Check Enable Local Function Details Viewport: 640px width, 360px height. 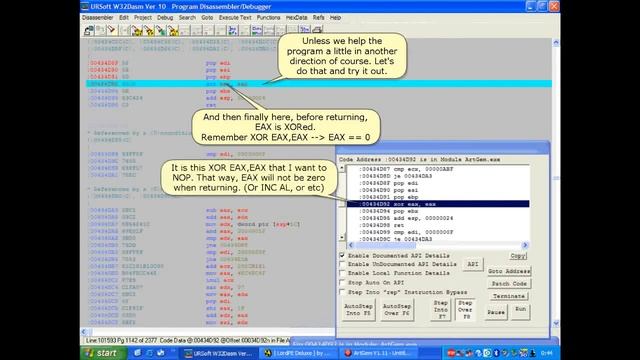point(342,273)
